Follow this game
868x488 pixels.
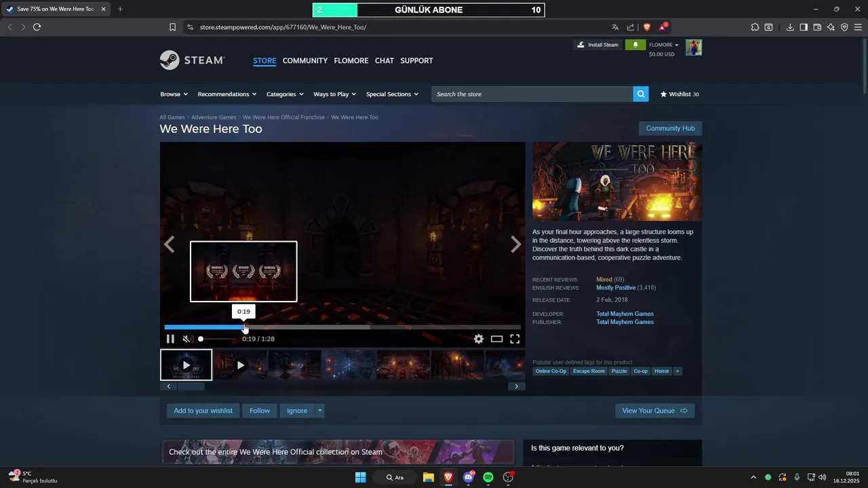click(x=260, y=411)
